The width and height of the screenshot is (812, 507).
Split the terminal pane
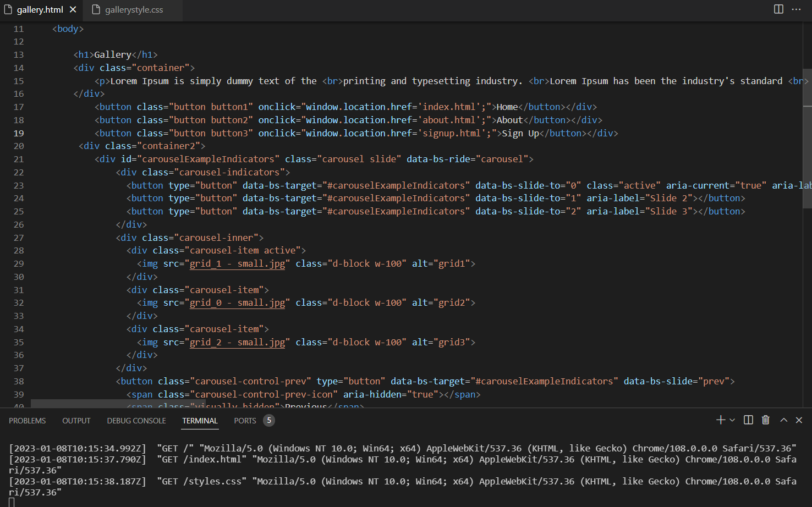748,420
